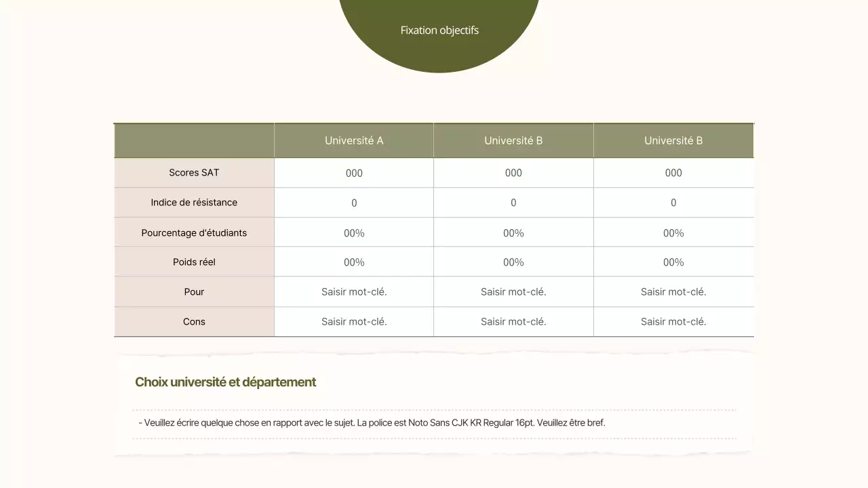Select the "Choix université et département" heading
The image size is (868, 488).
click(225, 382)
